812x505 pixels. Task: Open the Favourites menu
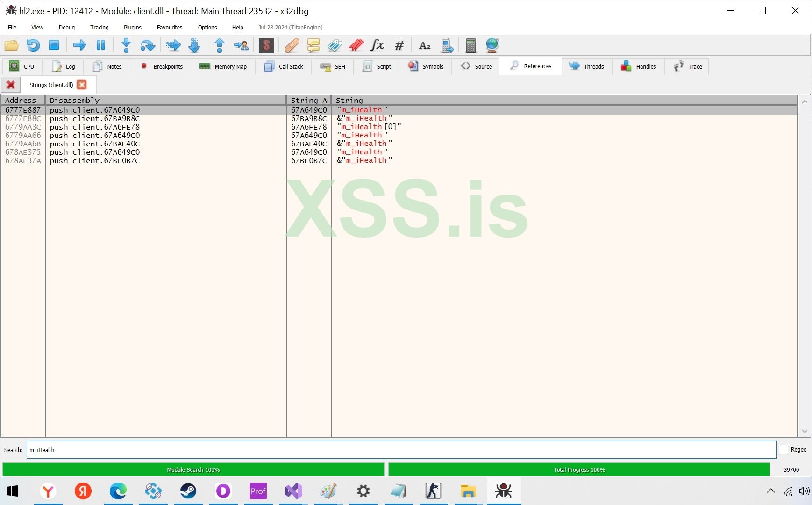click(170, 28)
